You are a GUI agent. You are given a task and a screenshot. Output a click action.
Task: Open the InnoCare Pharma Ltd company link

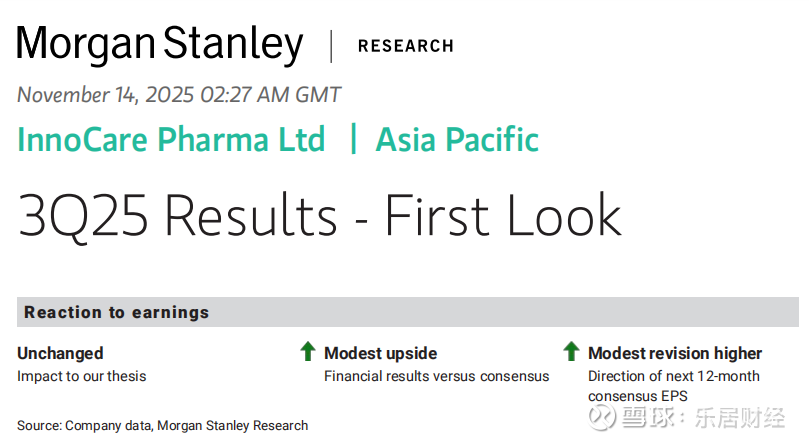click(171, 139)
